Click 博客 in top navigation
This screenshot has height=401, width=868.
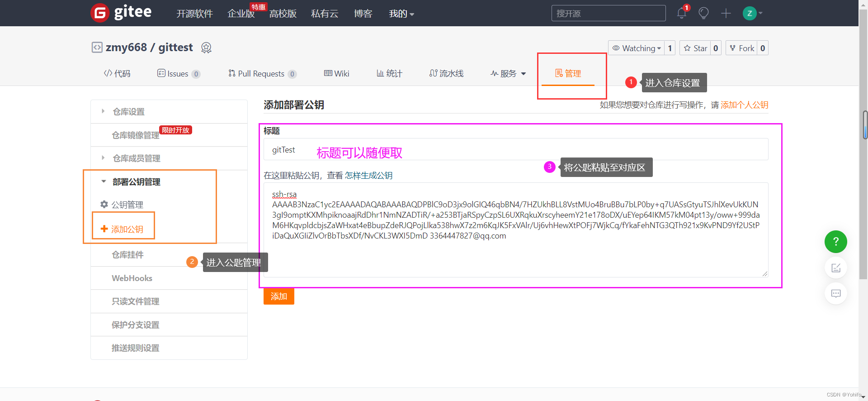tap(363, 14)
